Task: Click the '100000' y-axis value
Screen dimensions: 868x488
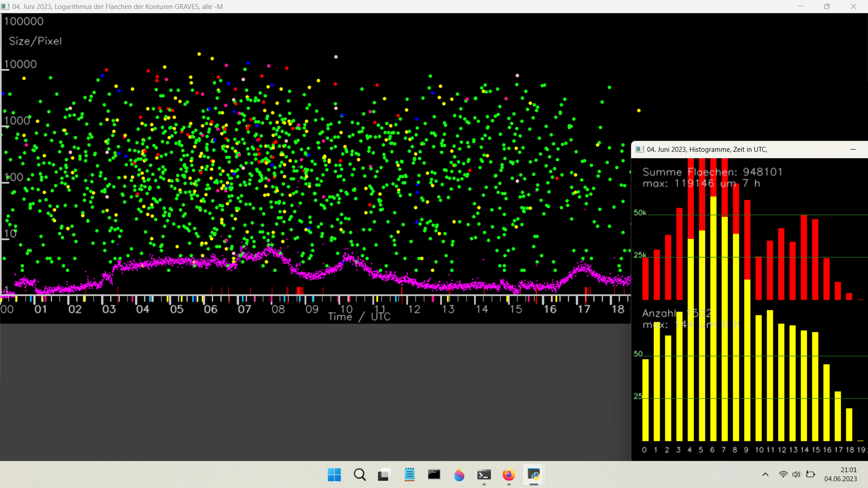Action: pos(24,21)
